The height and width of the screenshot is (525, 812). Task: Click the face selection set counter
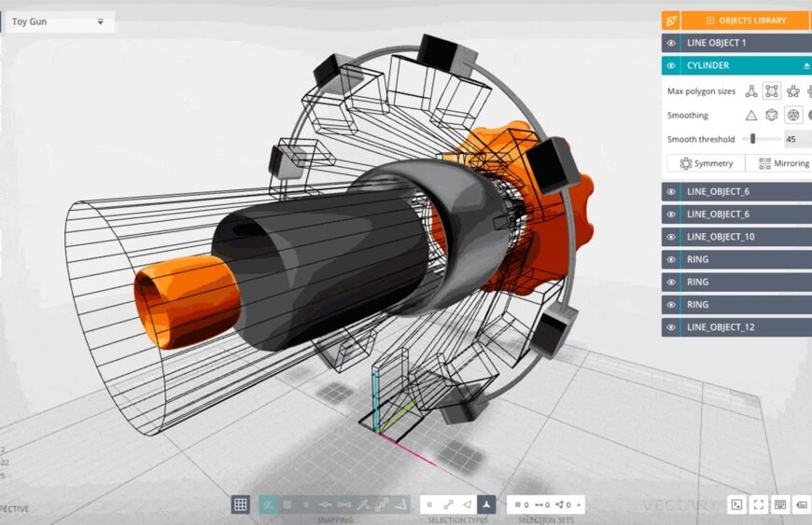pos(563,504)
